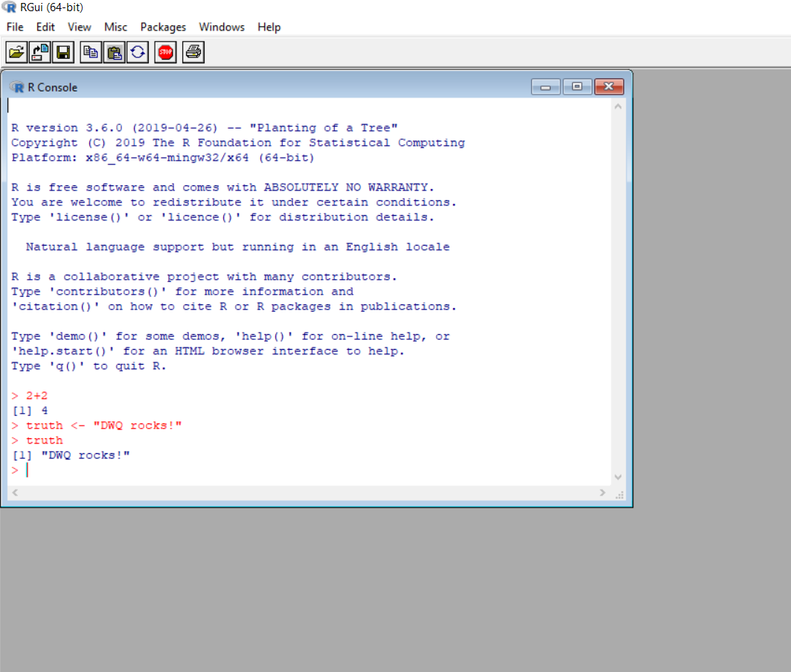The height and width of the screenshot is (672, 791).
Task: Click 'Natural language support' line
Action: pos(237,247)
